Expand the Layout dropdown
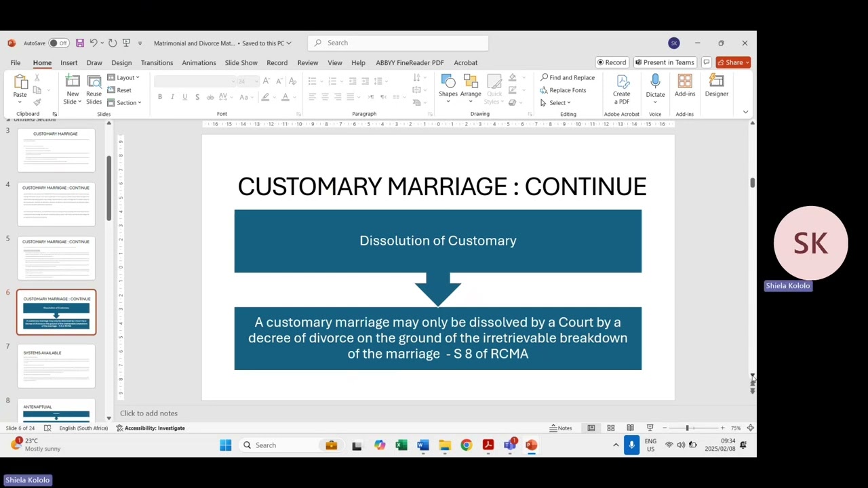This screenshot has width=868, height=488. 123,77
